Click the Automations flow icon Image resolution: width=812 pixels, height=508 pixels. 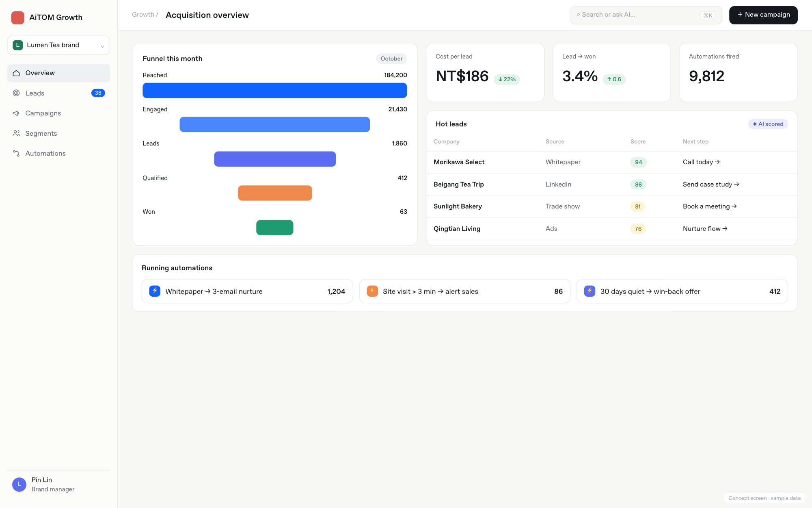(16, 153)
